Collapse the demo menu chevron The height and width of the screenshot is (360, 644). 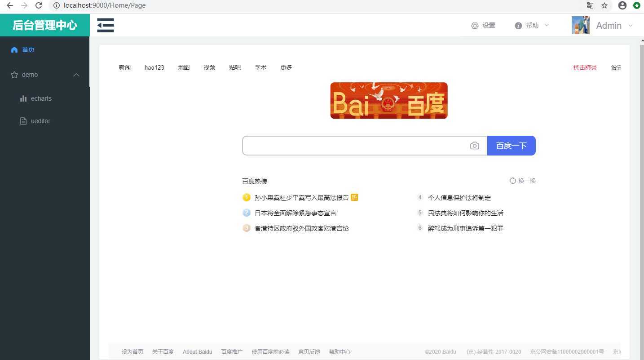76,75
